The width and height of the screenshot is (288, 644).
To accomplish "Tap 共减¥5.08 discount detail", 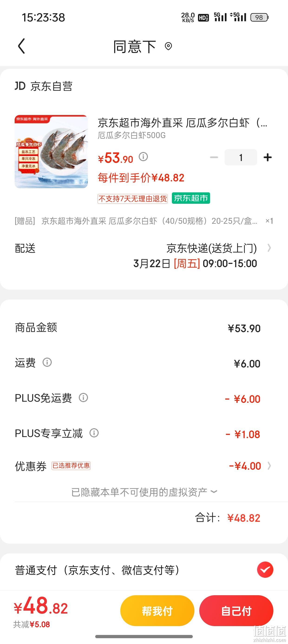I will tap(32, 624).
